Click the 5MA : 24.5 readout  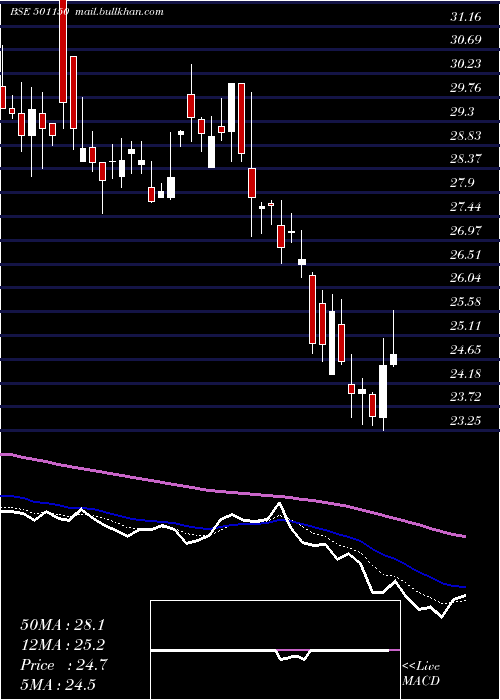tap(58, 685)
